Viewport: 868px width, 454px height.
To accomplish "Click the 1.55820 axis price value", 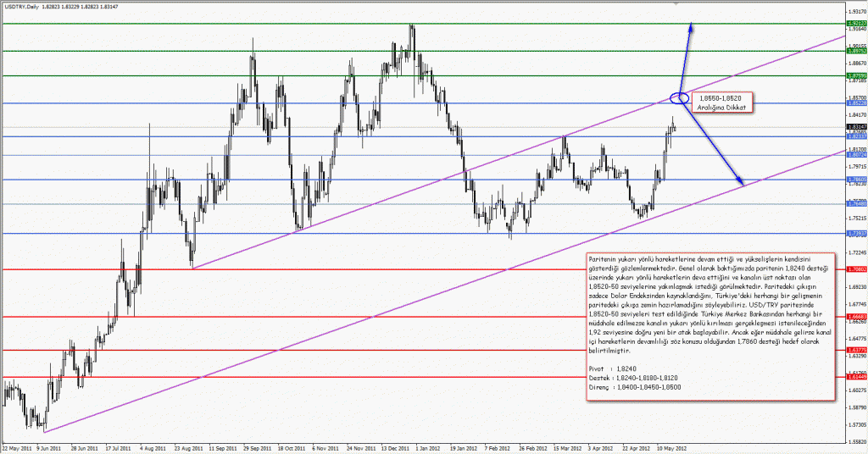I will tap(856, 441).
